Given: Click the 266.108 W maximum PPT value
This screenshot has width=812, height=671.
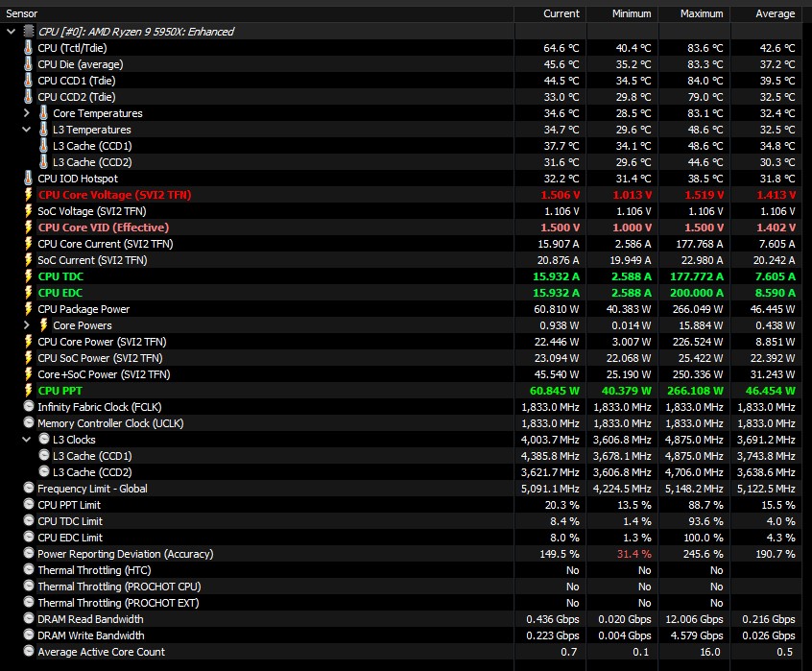Looking at the screenshot, I should [694, 391].
